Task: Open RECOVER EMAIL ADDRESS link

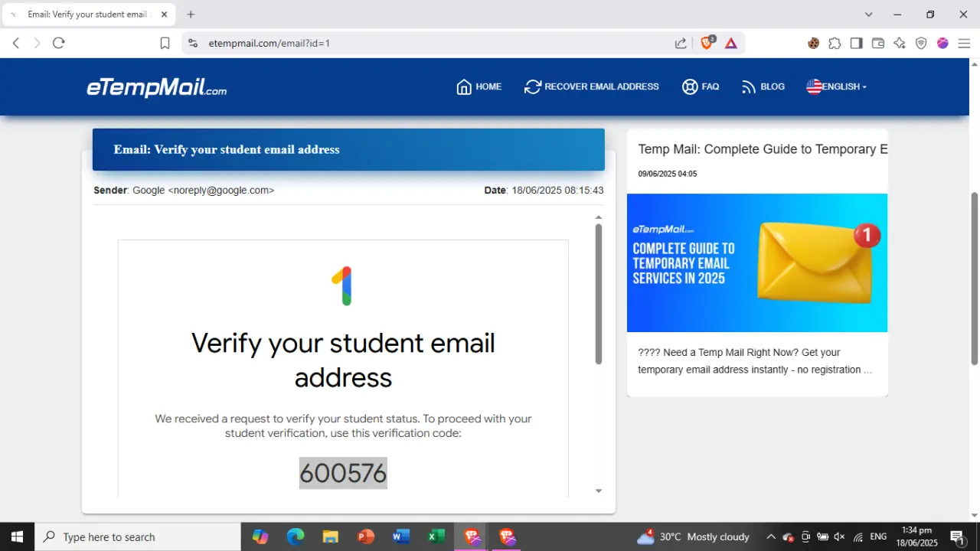Action: coord(591,86)
